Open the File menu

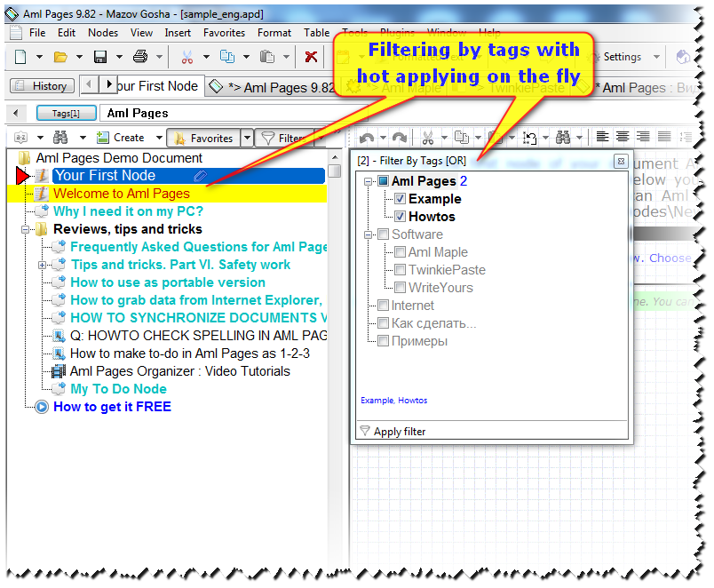(x=37, y=33)
